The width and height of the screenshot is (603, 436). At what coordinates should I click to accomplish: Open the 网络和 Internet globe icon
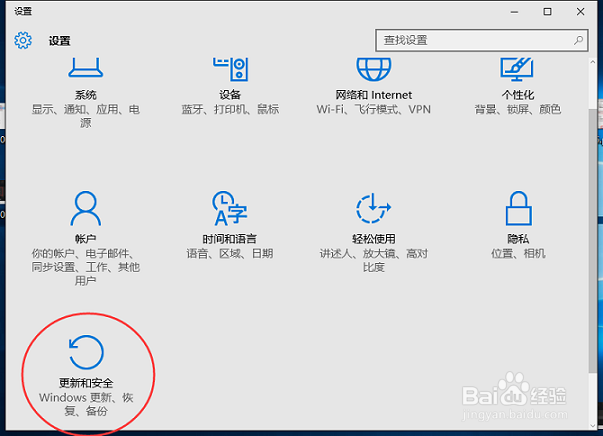pos(373,69)
